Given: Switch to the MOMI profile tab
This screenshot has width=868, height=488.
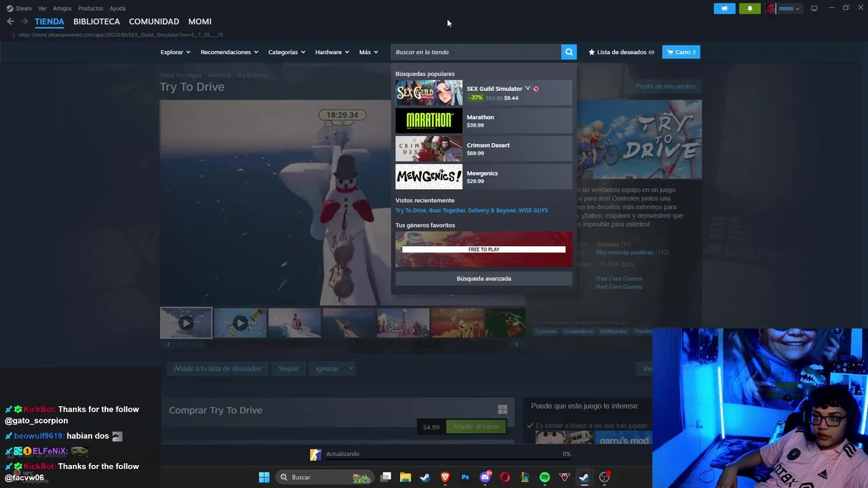Looking at the screenshot, I should pos(200,22).
